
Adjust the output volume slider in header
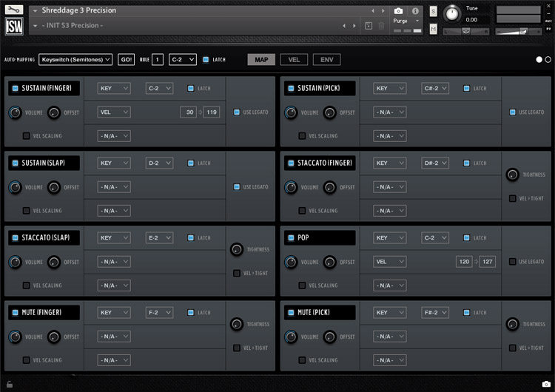519,32
